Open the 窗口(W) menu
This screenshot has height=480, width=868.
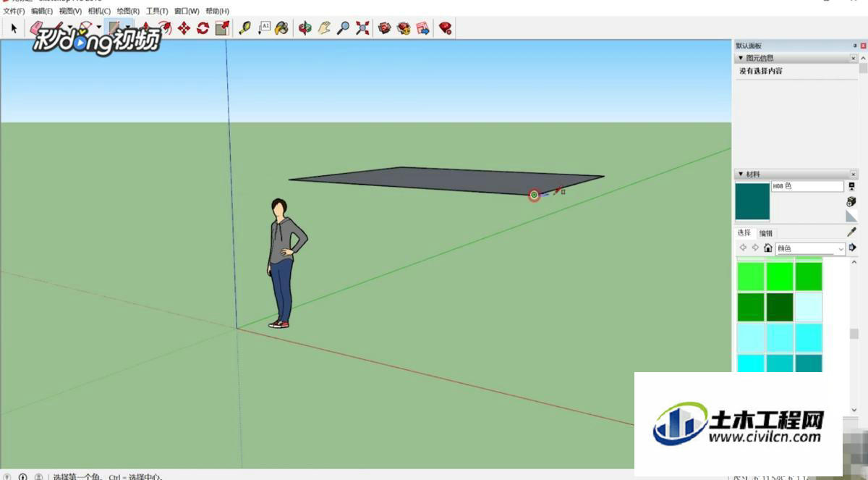[x=187, y=12]
